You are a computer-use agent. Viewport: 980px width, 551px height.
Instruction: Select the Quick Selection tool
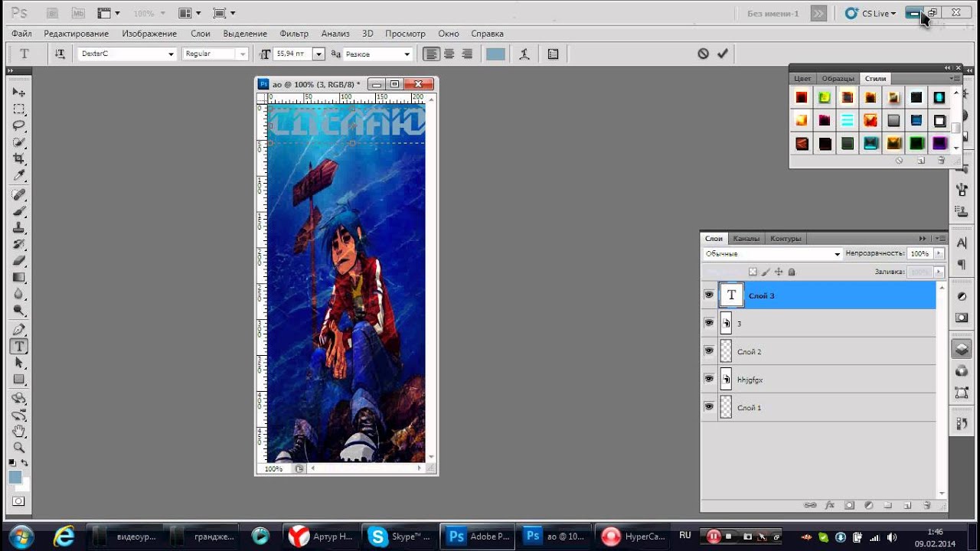point(19,142)
